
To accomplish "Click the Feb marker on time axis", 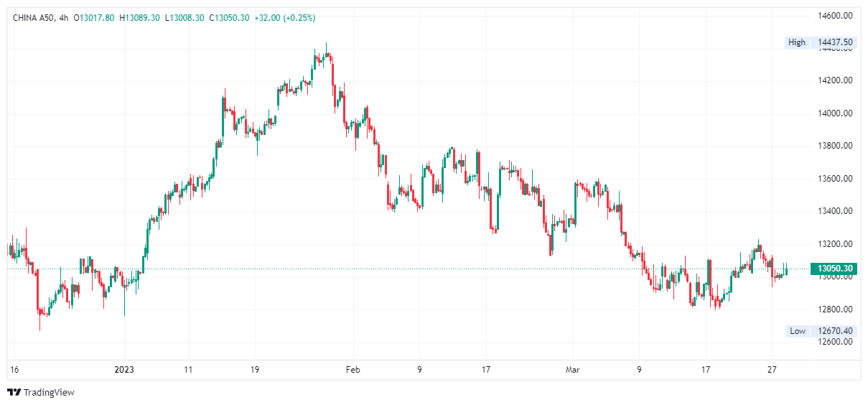I will [353, 370].
